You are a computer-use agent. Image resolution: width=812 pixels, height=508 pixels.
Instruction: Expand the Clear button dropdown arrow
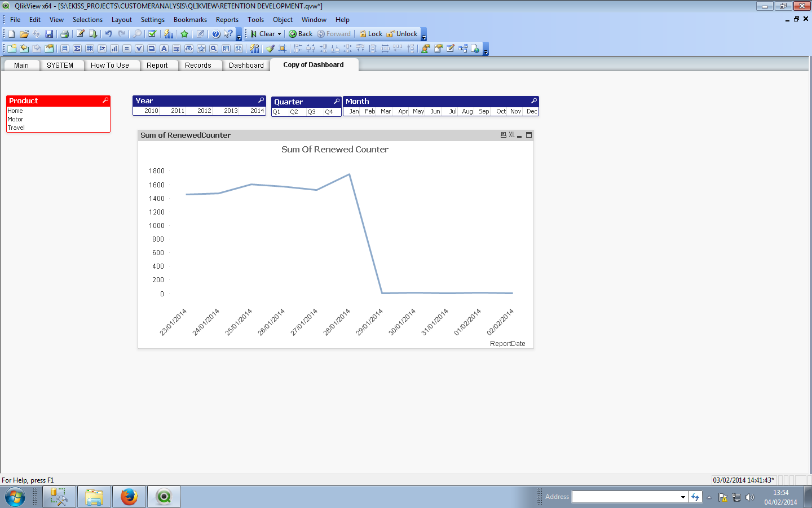click(279, 34)
